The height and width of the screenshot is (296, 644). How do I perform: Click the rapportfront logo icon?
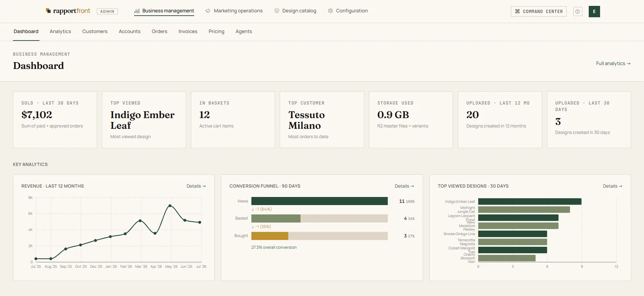click(x=48, y=11)
